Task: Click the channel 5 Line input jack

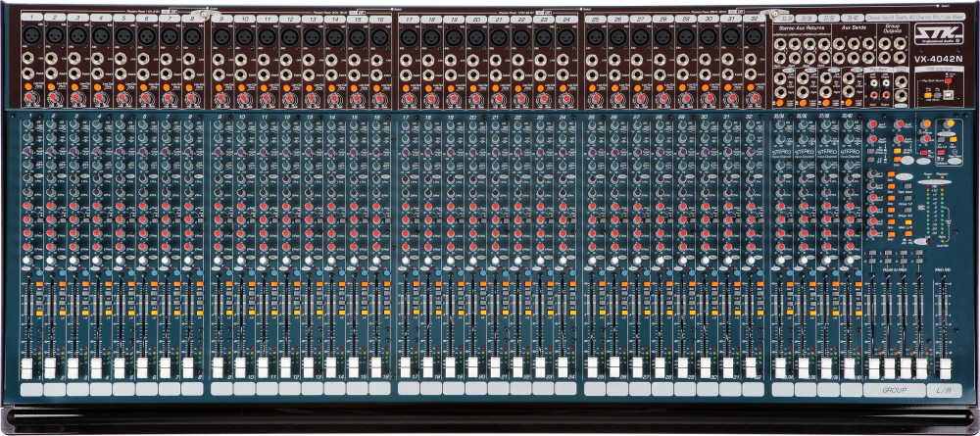Action: click(x=121, y=60)
